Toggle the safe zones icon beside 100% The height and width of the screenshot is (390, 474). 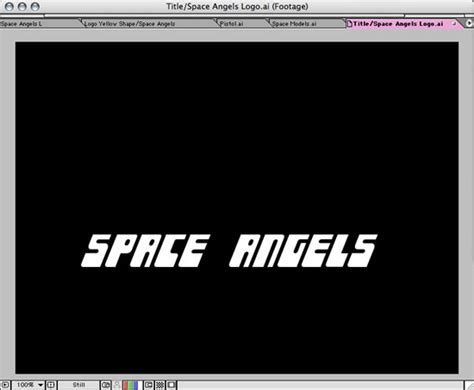(x=51, y=385)
